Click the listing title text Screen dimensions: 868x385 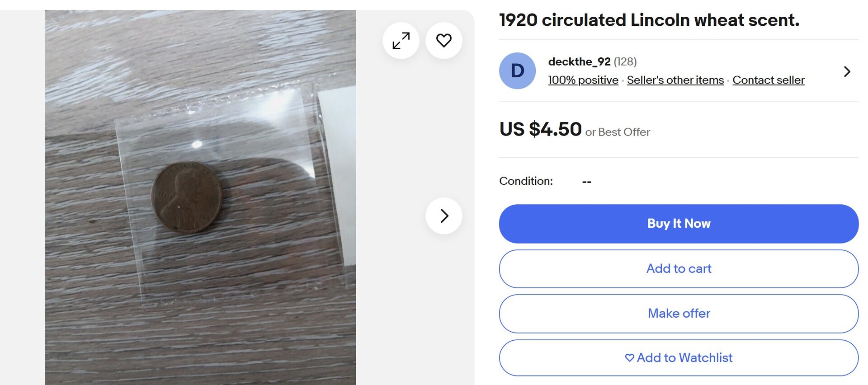pyautogui.click(x=649, y=20)
